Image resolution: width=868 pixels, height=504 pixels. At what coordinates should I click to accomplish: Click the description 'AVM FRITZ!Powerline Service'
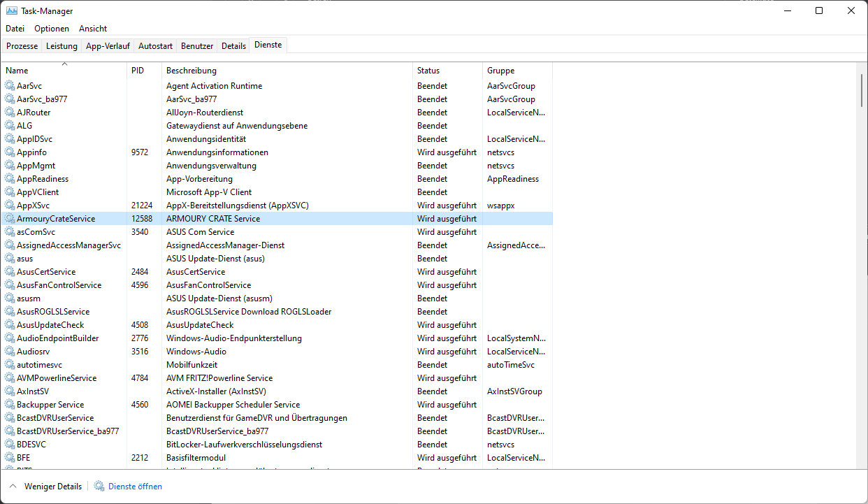pos(219,378)
